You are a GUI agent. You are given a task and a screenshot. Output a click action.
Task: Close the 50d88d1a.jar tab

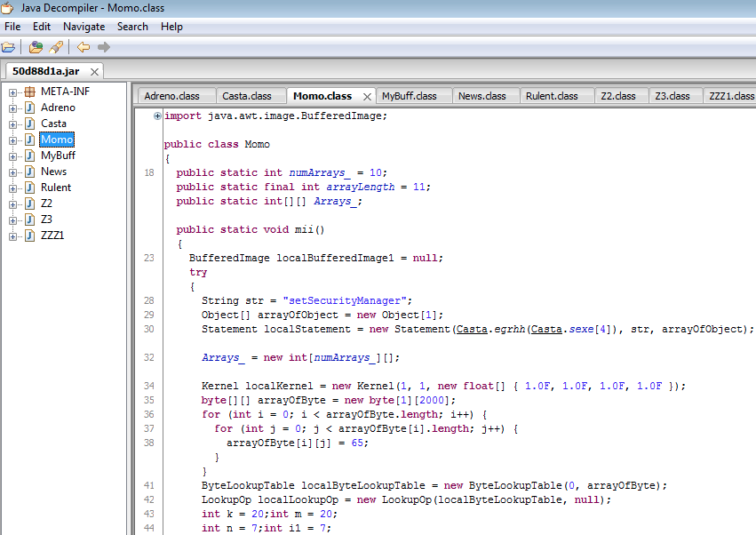[93, 71]
